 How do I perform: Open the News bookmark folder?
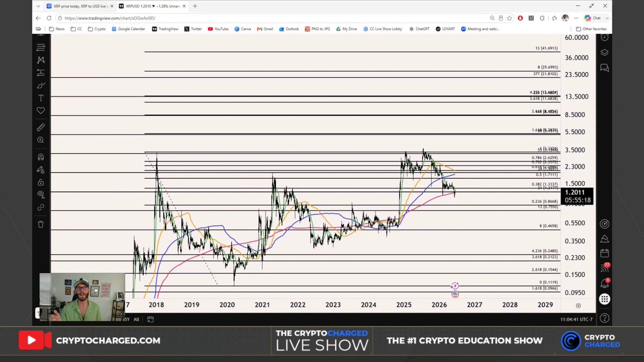click(x=56, y=29)
